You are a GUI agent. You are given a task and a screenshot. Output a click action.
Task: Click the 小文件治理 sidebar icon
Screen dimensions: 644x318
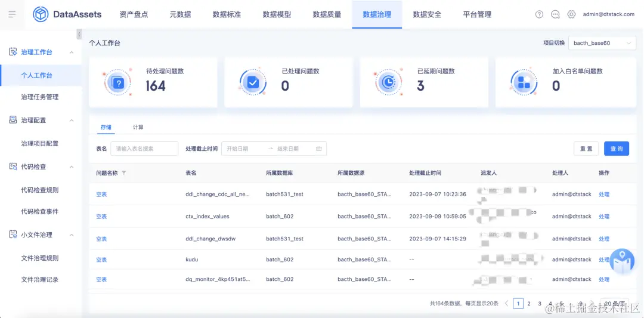[x=13, y=234]
